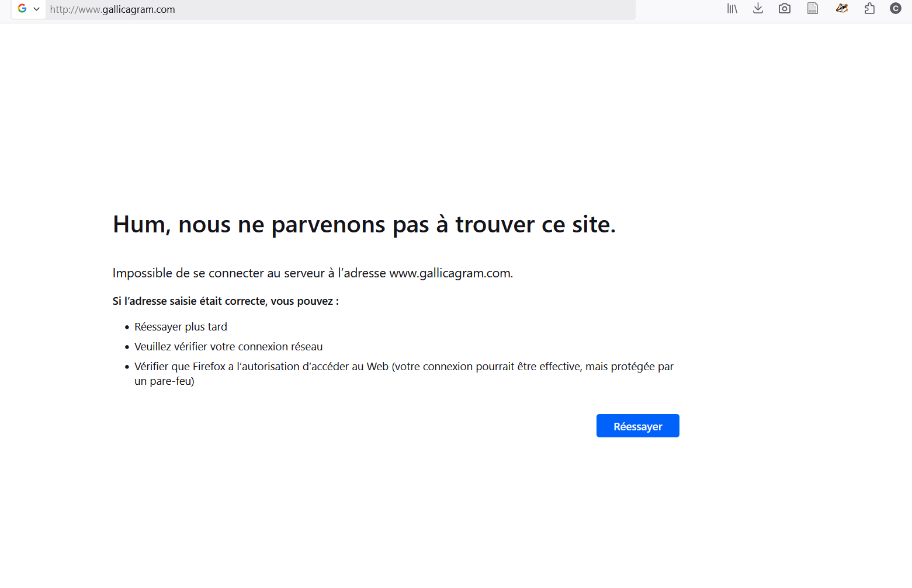912x588 pixels.
Task: Click the word Firefox in the third suggestion
Action: click(209, 367)
